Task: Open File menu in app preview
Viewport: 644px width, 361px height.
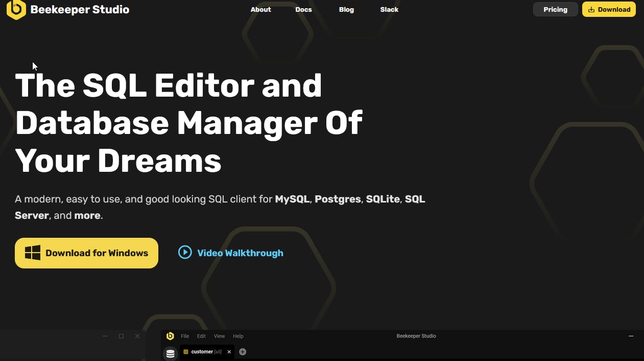Action: point(185,336)
